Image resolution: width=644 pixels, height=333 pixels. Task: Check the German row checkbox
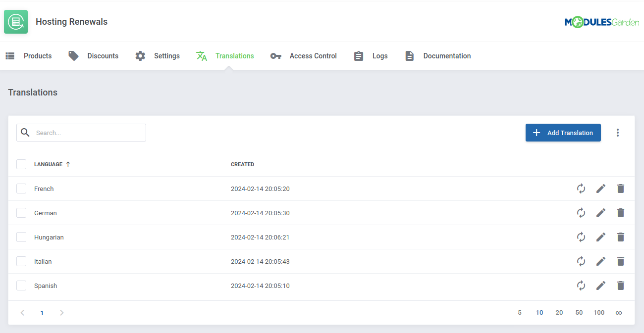[x=21, y=213]
